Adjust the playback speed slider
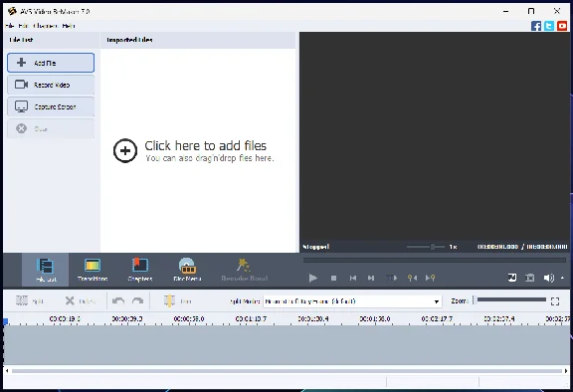Image resolution: width=573 pixels, height=392 pixels. pyautogui.click(x=426, y=247)
